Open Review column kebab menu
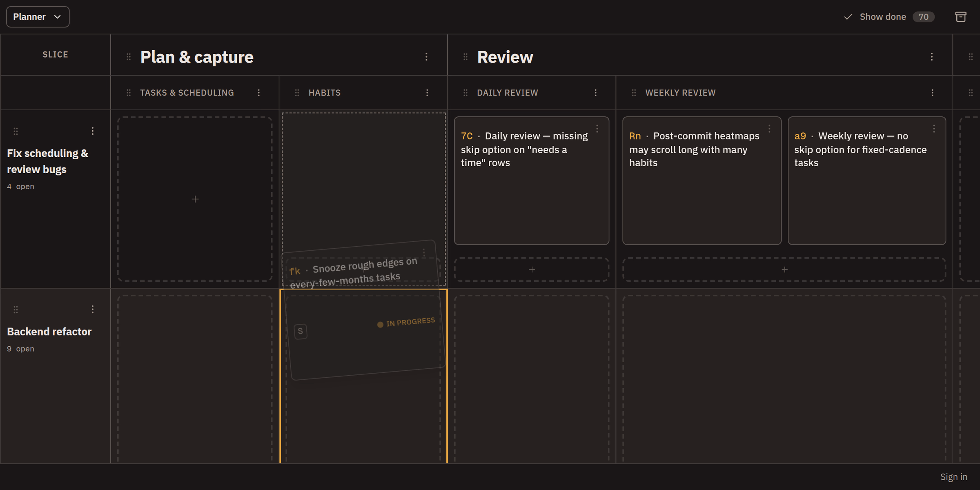 (x=932, y=57)
